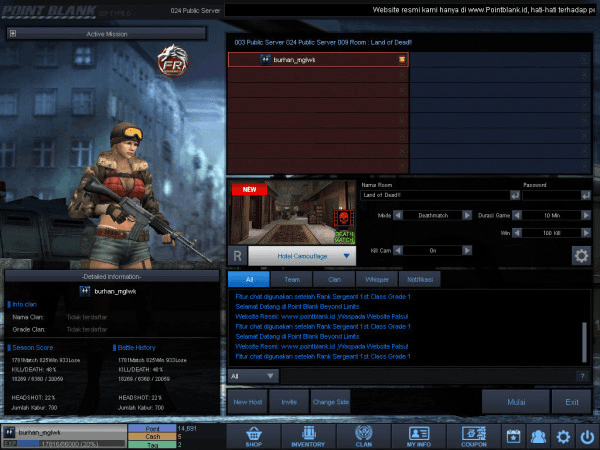The height and width of the screenshot is (450, 600).
Task: Click rank badge in bottom-left player bar
Action: [9, 432]
